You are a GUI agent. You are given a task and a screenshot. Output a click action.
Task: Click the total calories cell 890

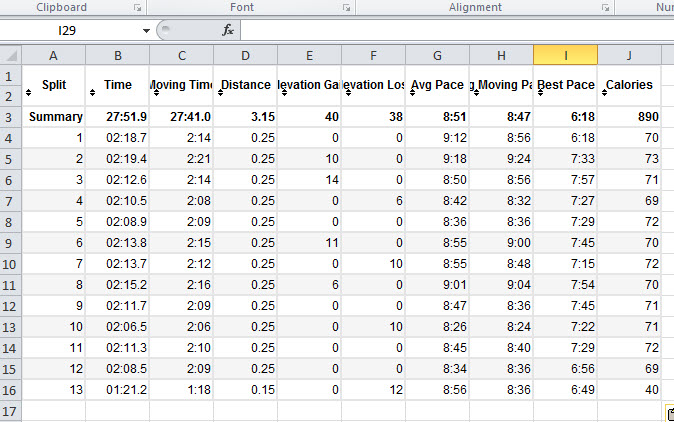pyautogui.click(x=629, y=116)
